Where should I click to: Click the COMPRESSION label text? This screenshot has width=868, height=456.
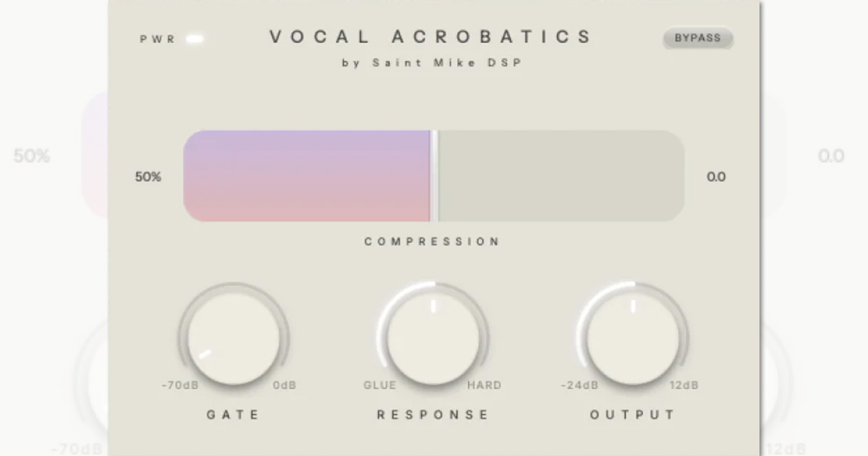point(432,241)
